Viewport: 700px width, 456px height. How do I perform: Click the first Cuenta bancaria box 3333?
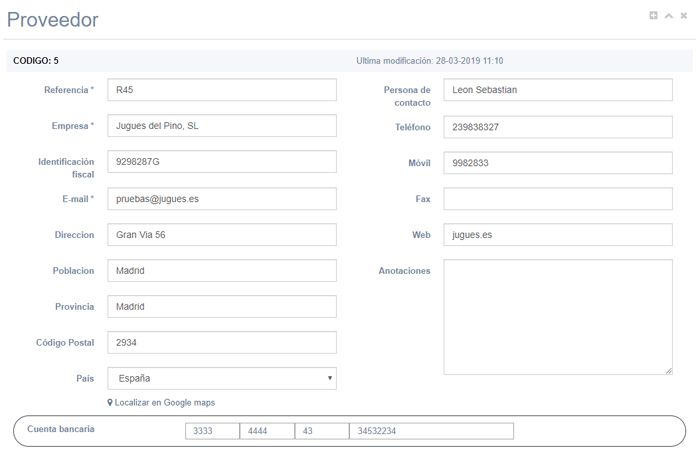[x=212, y=431]
